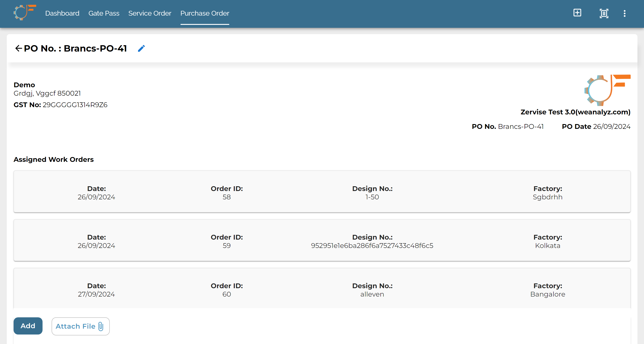
Task: Open the scan code icon in header
Action: [604, 13]
